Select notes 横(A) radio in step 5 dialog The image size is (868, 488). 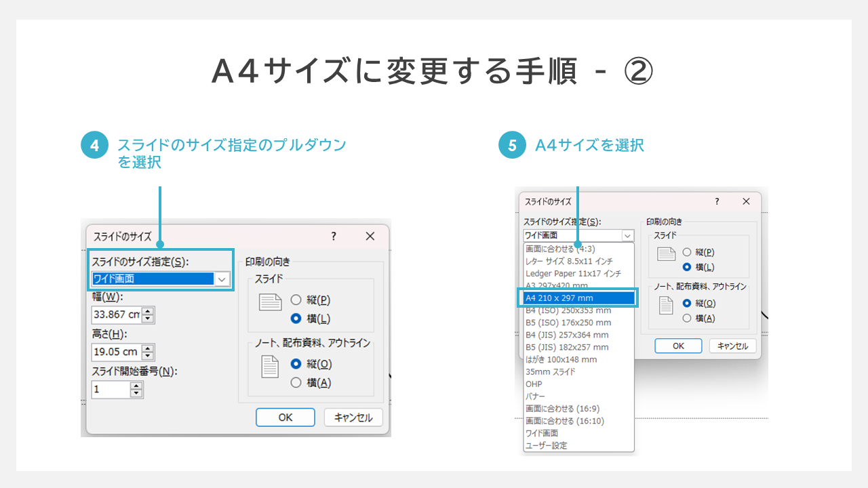687,318
